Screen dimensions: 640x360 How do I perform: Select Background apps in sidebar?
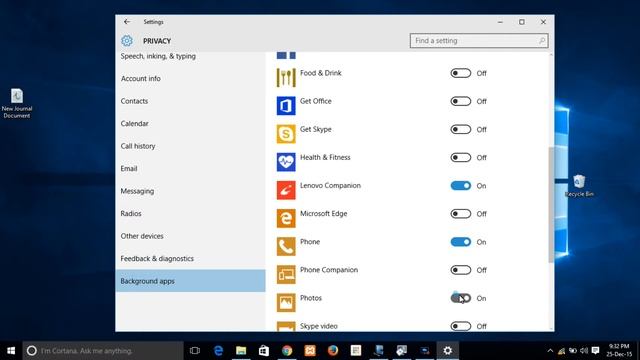tap(190, 281)
